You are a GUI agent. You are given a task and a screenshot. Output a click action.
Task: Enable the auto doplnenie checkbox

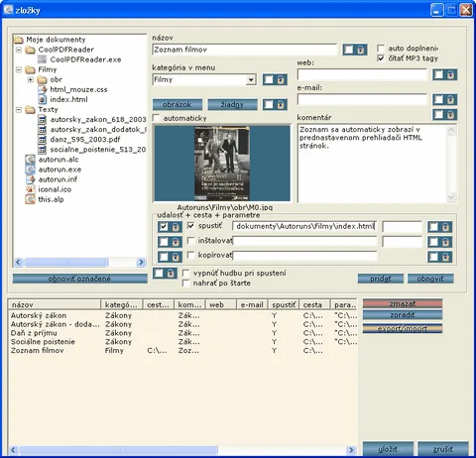pos(381,49)
